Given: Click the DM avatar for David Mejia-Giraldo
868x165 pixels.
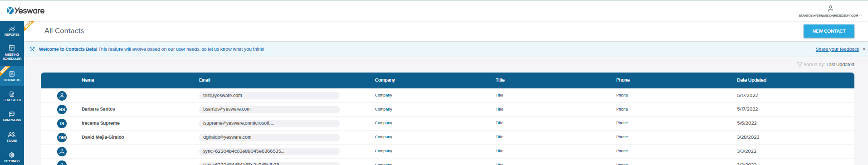Looking at the screenshot, I should click(62, 137).
